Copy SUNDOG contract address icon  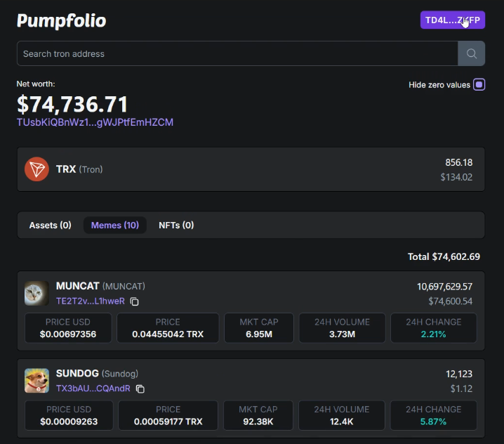(x=140, y=388)
